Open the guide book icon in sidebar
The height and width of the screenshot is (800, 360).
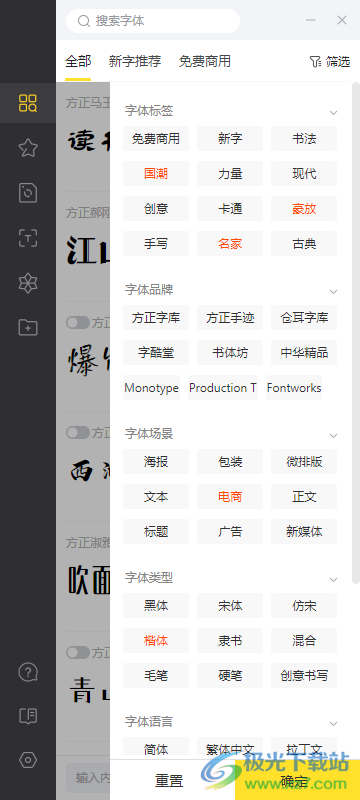[28, 716]
